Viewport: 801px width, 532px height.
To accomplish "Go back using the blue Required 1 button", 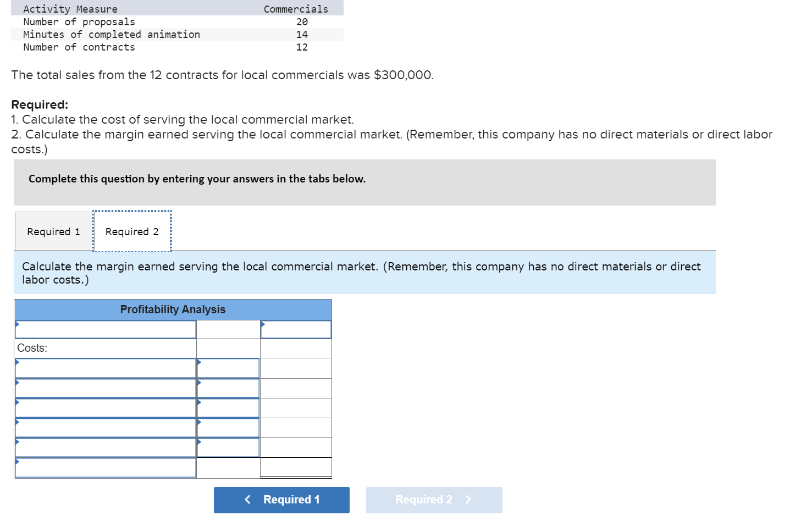I will [x=281, y=500].
